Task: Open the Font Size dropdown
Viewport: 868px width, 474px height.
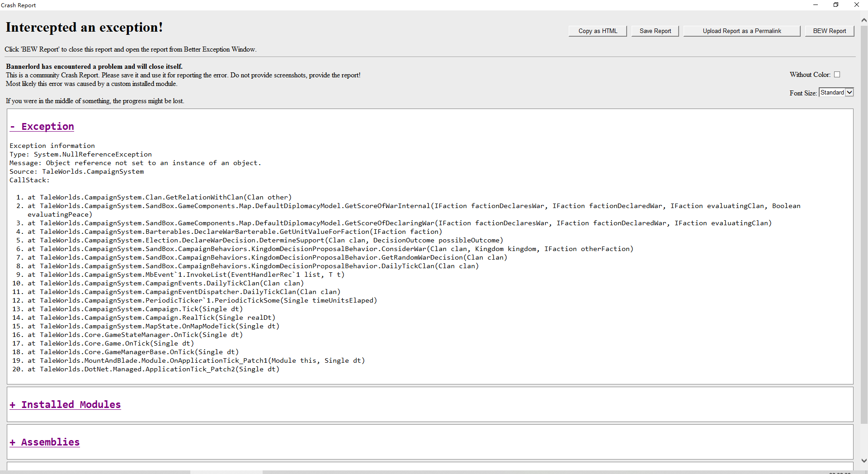Action: click(836, 92)
